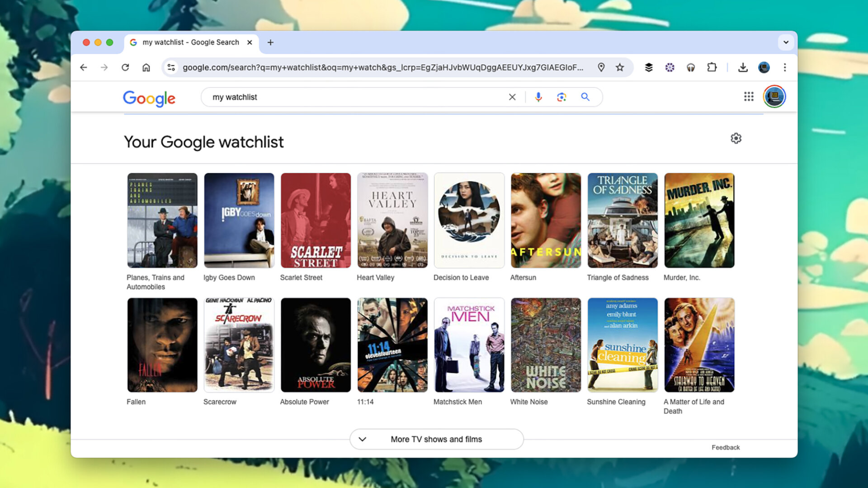Open the Google apps grid
868x488 pixels.
coord(749,96)
